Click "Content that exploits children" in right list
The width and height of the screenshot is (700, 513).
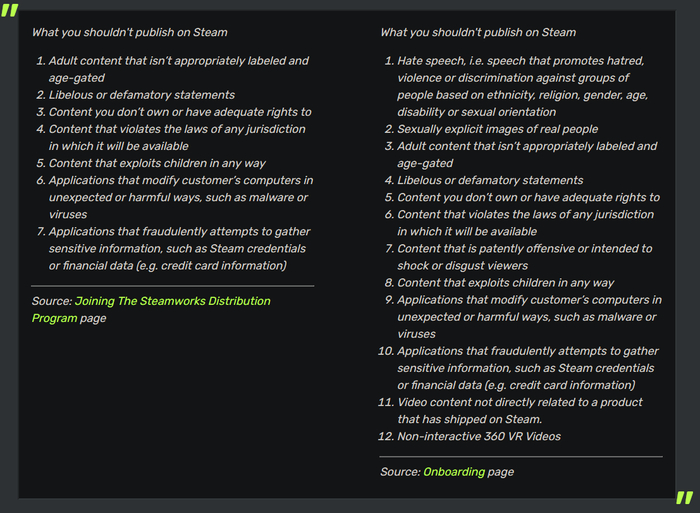505,283
